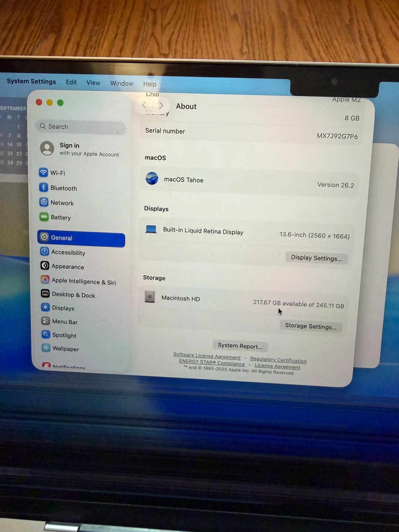Click the 8 GB memory value
The image size is (399, 532).
[x=352, y=118]
